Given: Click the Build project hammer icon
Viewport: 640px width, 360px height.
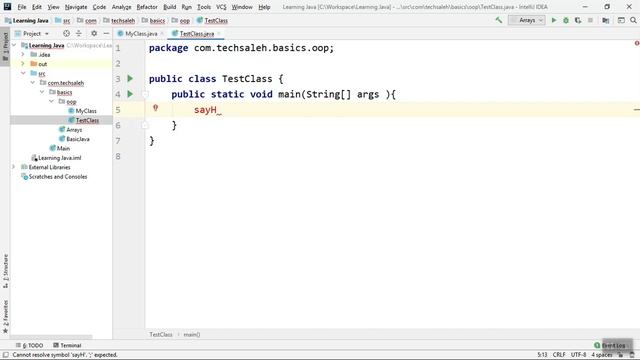Looking at the screenshot, I should [498, 20].
